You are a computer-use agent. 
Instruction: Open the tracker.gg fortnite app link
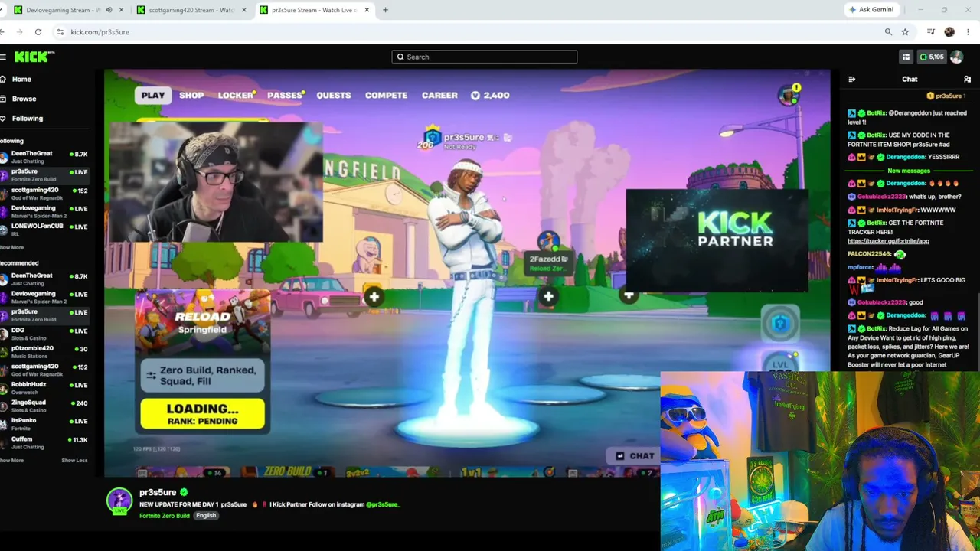coord(888,241)
